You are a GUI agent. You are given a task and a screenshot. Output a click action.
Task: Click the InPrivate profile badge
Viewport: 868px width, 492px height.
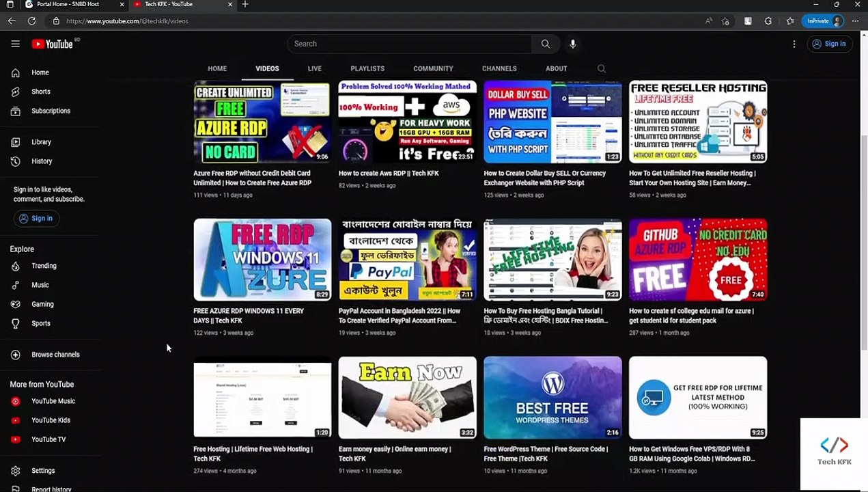click(824, 21)
